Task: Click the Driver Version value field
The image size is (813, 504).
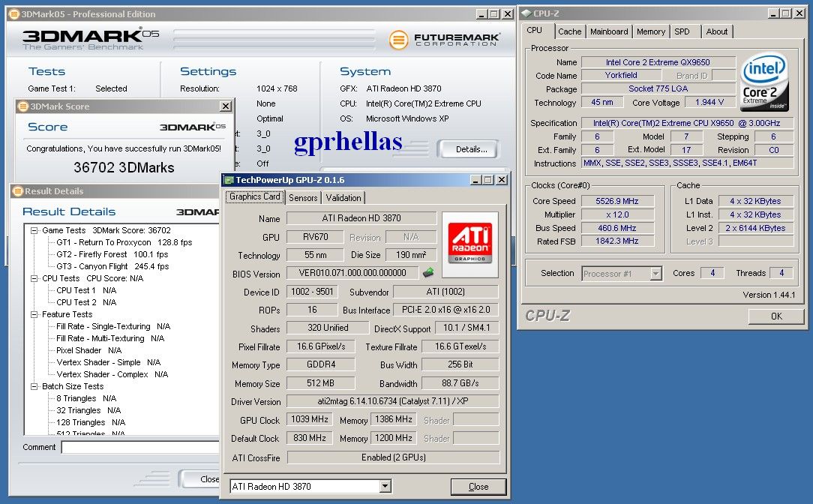Action: point(393,400)
